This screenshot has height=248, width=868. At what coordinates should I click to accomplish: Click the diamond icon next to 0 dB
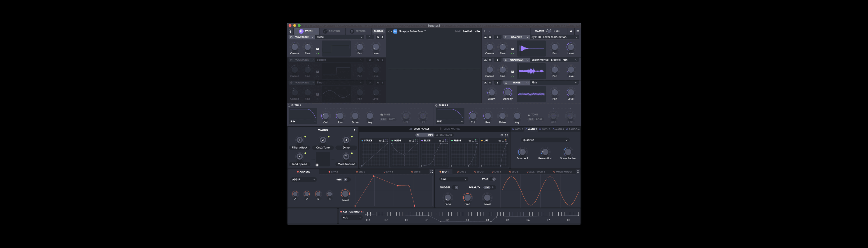coord(571,31)
